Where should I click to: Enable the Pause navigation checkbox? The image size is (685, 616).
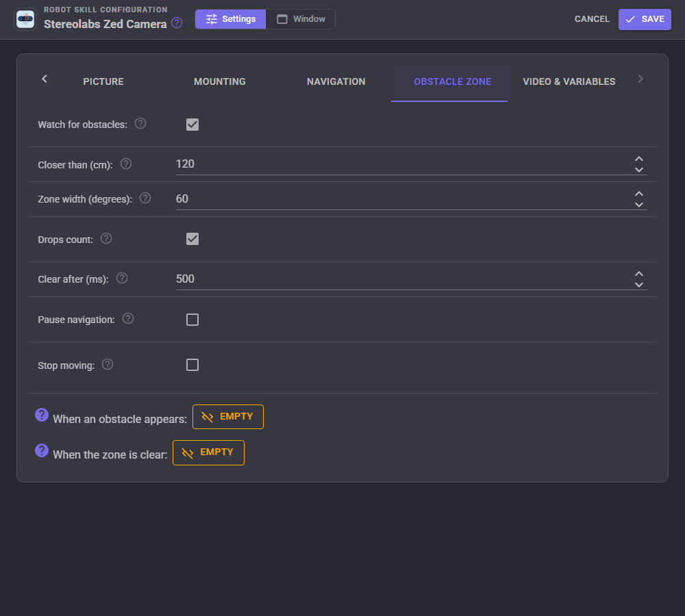pyautogui.click(x=192, y=320)
